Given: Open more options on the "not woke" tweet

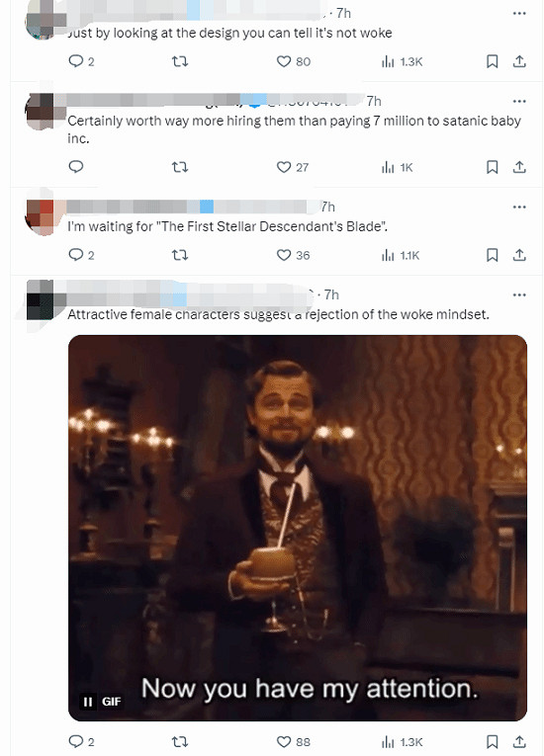Looking at the screenshot, I should click(519, 13).
